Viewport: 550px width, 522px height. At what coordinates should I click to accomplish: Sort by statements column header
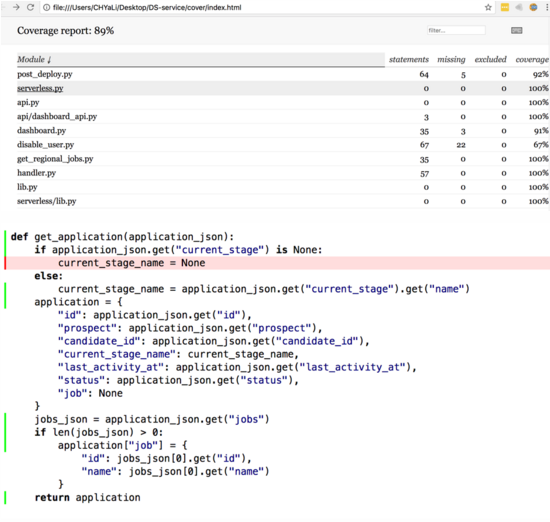[409, 59]
